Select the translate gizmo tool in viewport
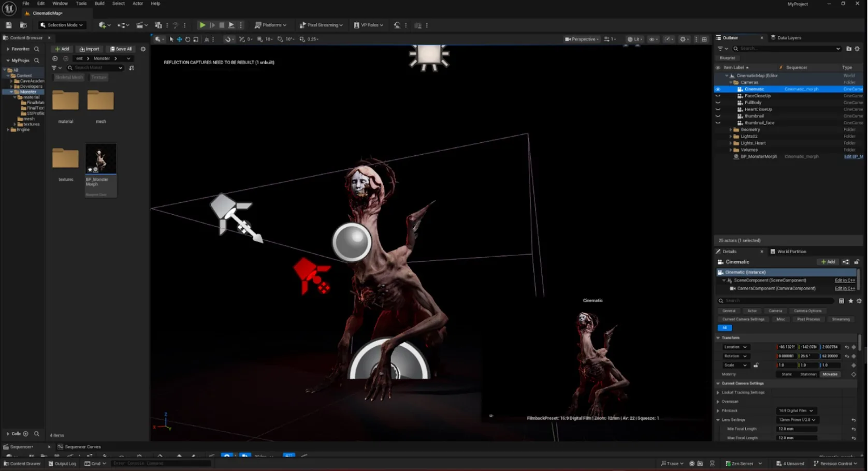This screenshot has height=471, width=868. [179, 39]
